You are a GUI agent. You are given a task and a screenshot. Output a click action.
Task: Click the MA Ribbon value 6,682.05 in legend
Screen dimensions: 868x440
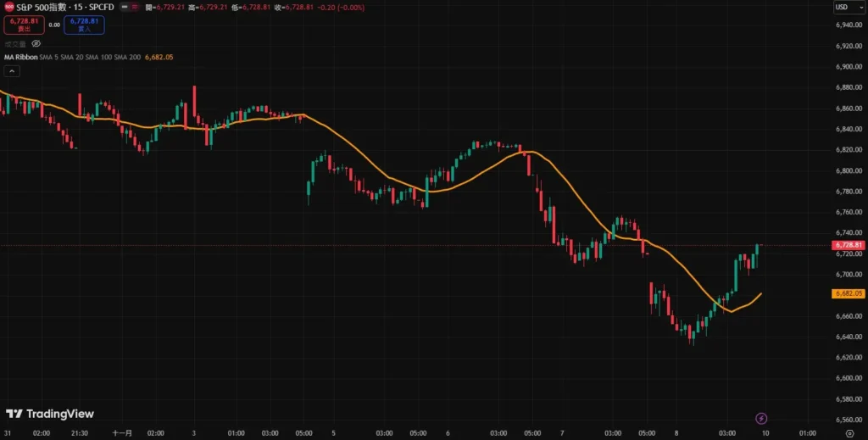click(159, 58)
